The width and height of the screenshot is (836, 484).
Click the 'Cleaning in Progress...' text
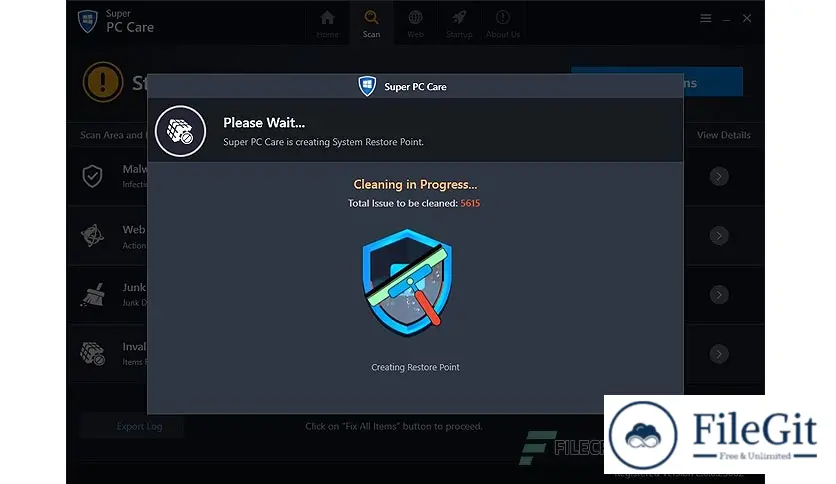tap(415, 184)
